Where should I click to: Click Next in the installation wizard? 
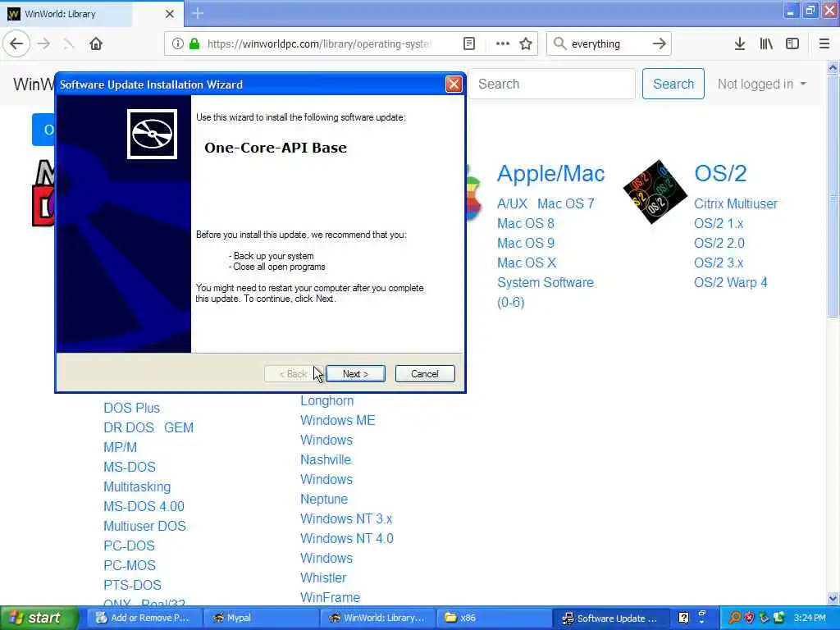click(355, 374)
